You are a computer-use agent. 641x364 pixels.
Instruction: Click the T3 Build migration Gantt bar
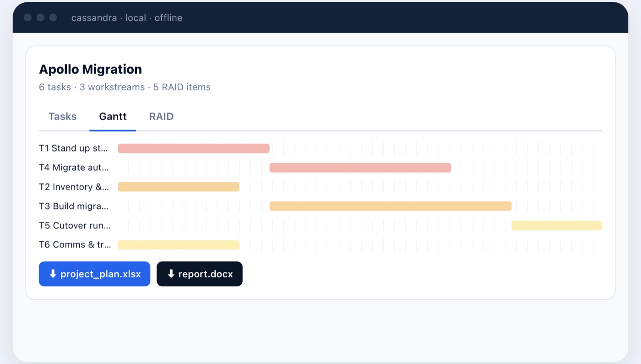(391, 206)
